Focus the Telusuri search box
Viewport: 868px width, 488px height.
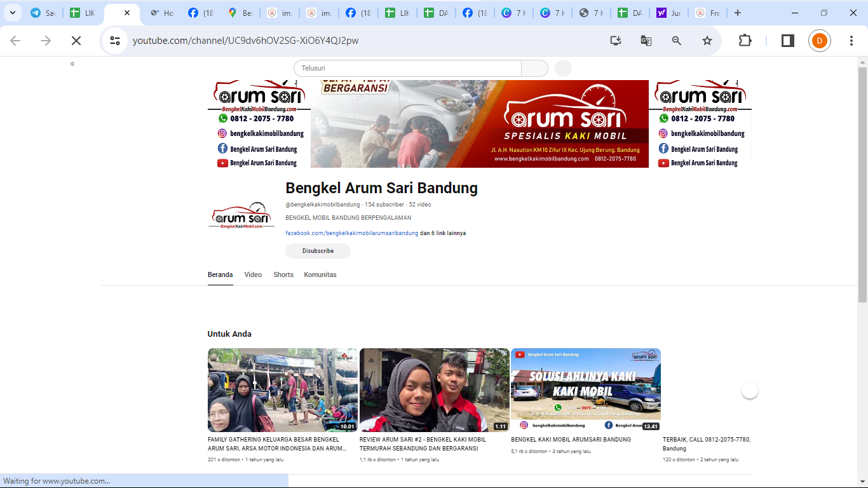(407, 68)
